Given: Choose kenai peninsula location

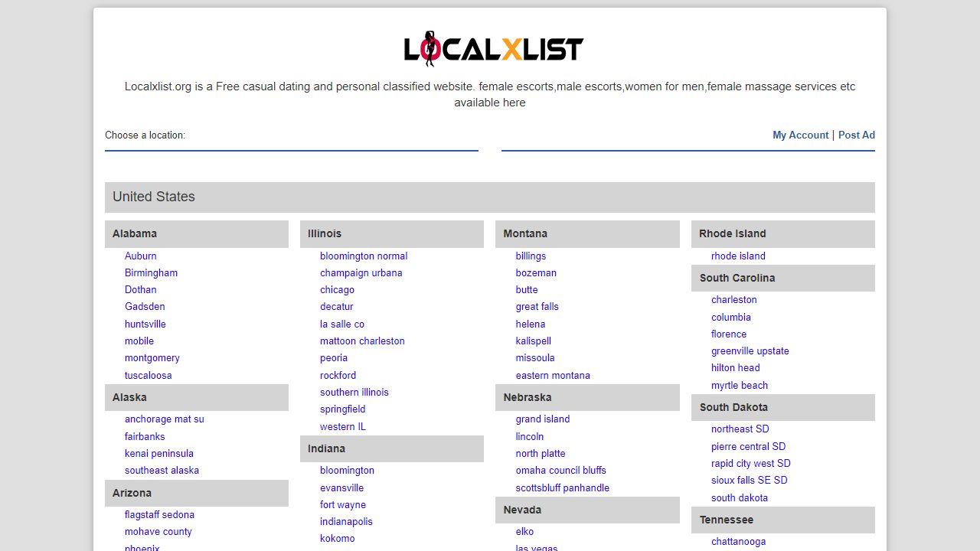Looking at the screenshot, I should (x=159, y=453).
